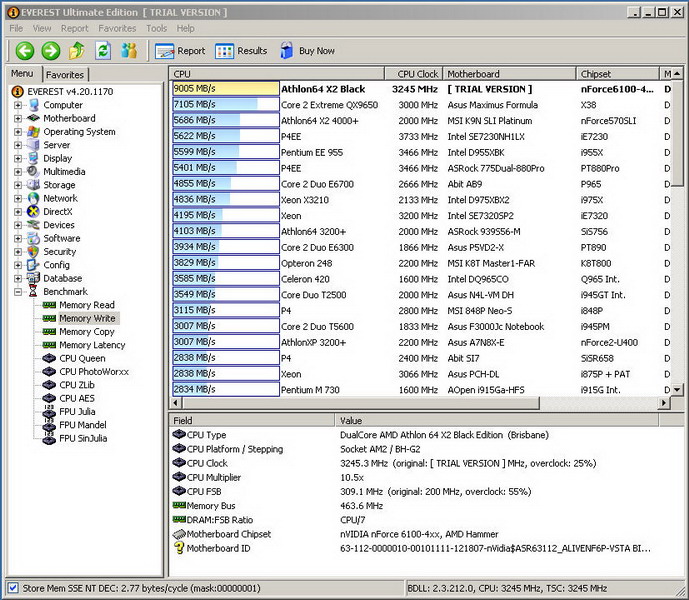Click the green Forward arrow toolbar icon
The height and width of the screenshot is (600, 689).
[51, 51]
